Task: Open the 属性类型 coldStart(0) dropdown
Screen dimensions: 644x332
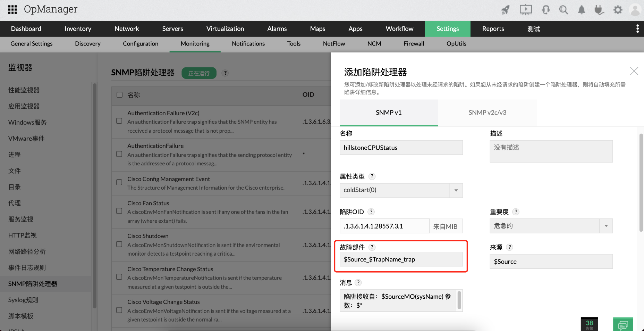Action: pos(401,190)
